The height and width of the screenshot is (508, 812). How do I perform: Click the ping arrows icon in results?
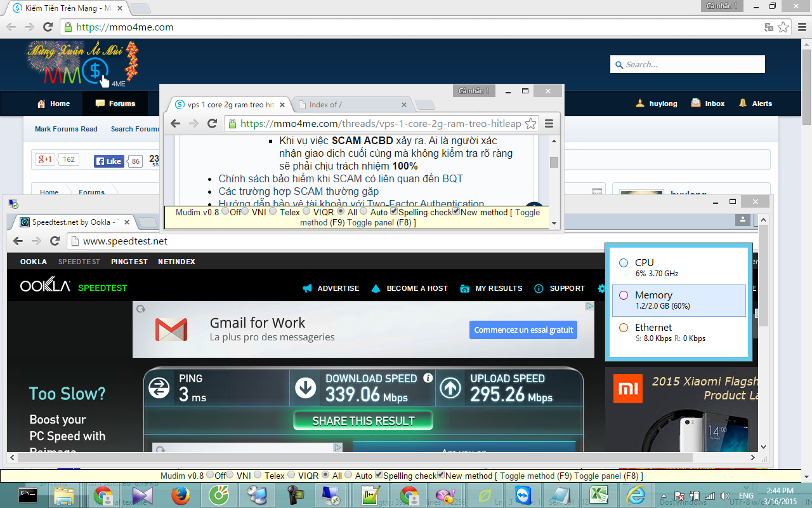pyautogui.click(x=159, y=387)
